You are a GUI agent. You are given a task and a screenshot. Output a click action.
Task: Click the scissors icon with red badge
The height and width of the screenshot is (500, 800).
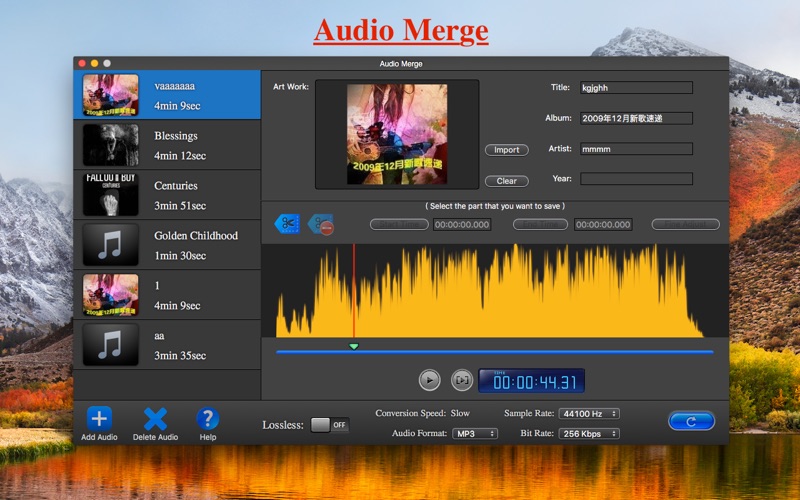click(x=321, y=224)
